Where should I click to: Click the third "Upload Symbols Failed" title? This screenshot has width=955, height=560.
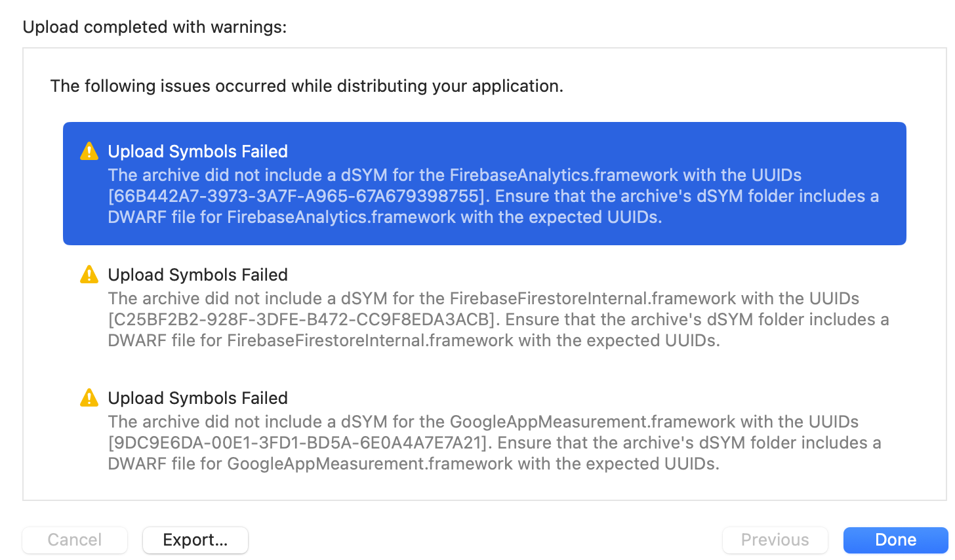point(198,398)
